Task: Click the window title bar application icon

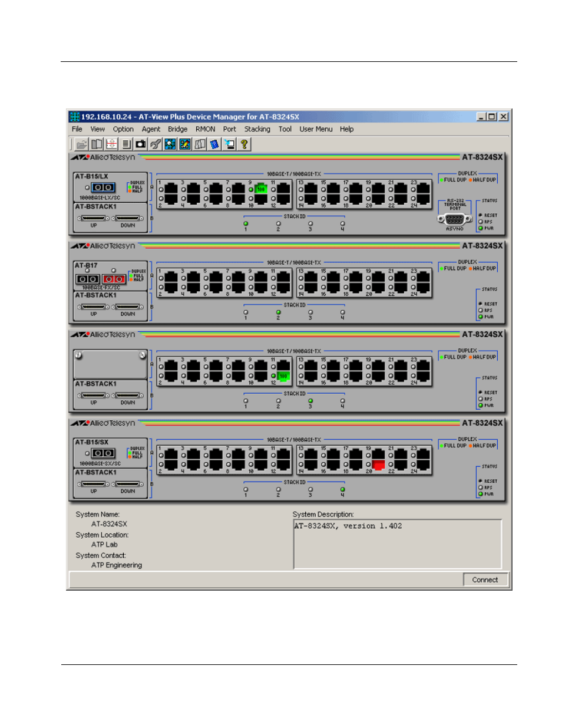Action: [75, 117]
